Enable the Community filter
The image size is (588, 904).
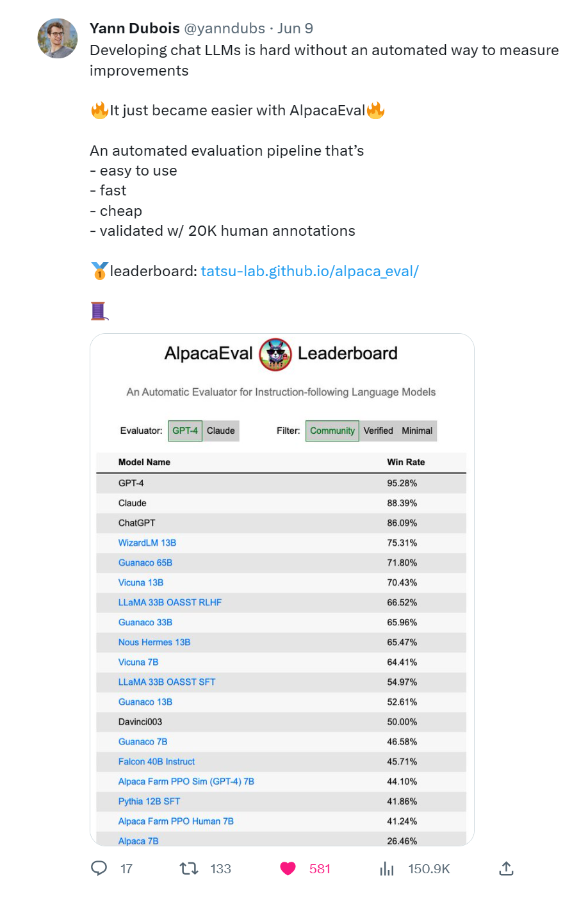332,431
